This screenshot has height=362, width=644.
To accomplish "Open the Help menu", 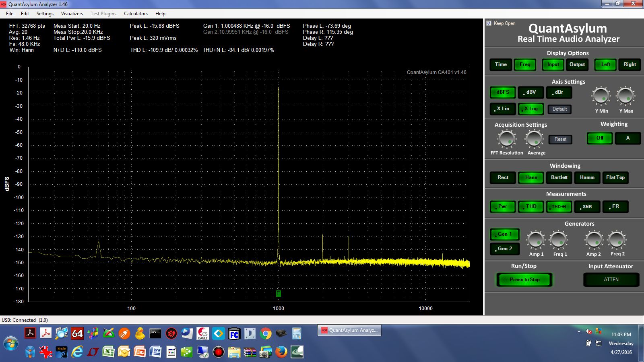I will coord(160,13).
